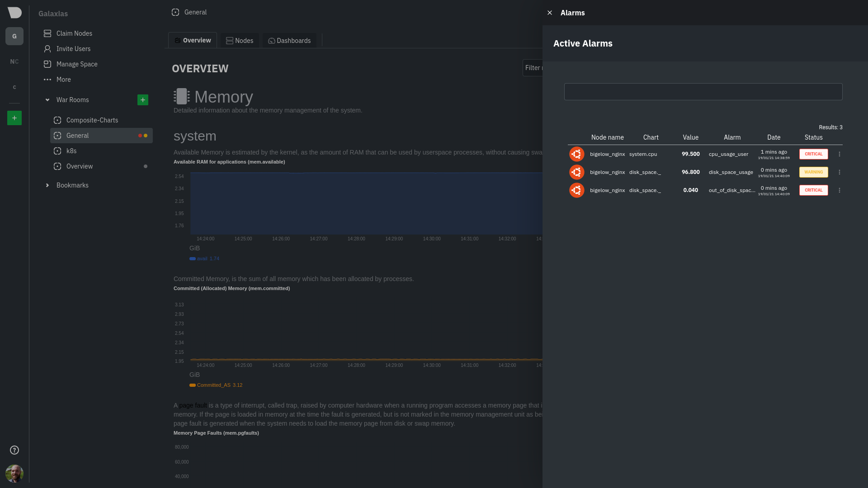Click the More menu item in sidebar

point(63,79)
